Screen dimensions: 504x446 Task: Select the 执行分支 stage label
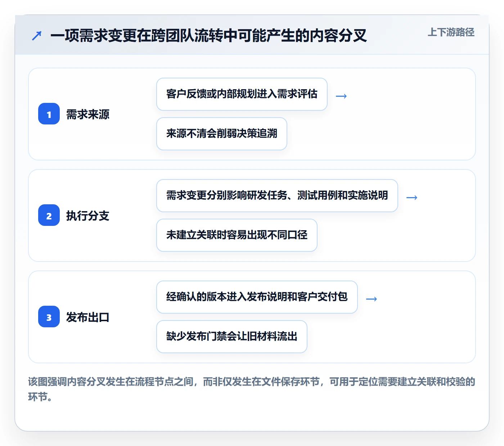click(x=88, y=216)
